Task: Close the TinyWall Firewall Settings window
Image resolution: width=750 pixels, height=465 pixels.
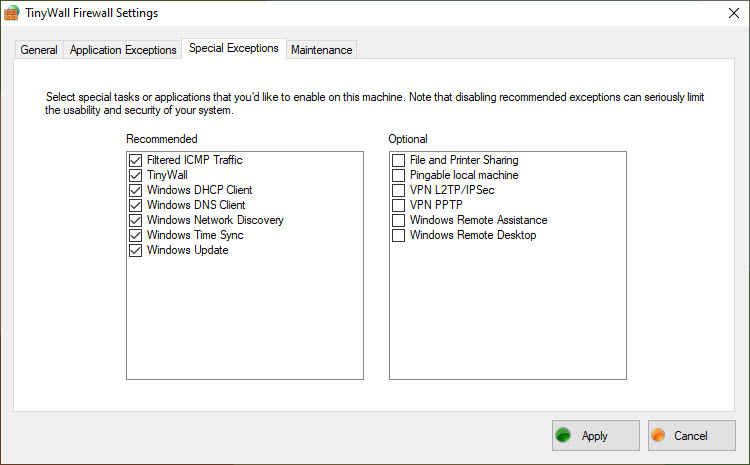Action: pyautogui.click(x=734, y=13)
